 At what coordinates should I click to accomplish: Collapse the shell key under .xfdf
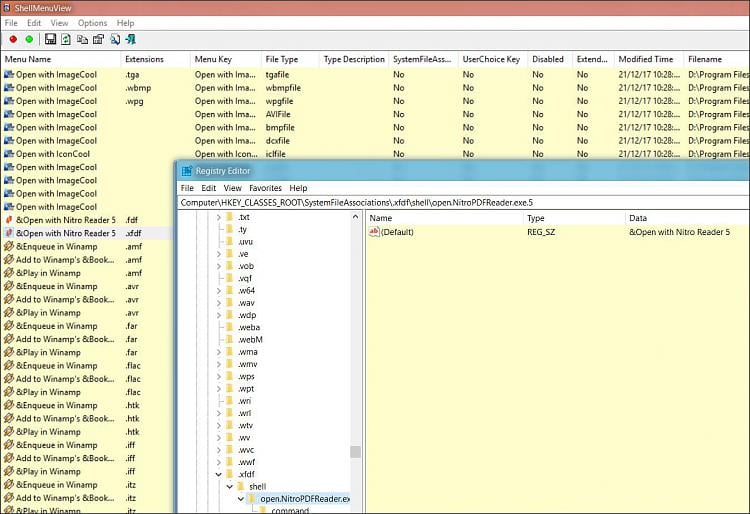[229, 487]
